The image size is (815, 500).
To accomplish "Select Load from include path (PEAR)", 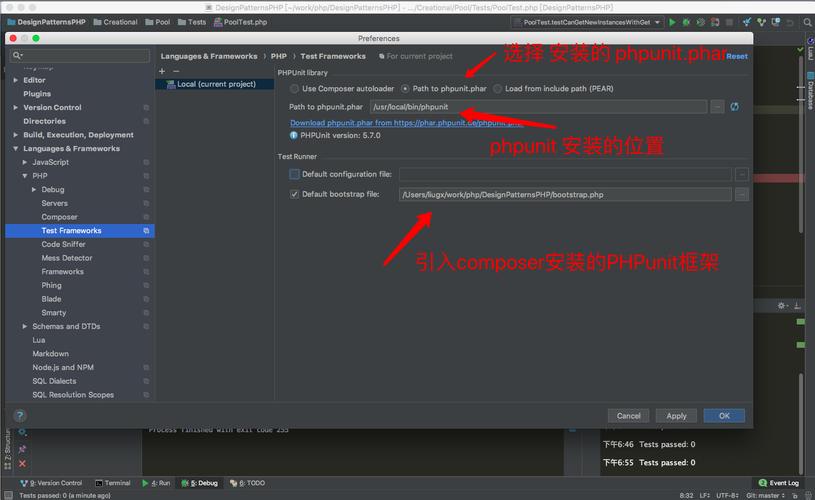I will (x=497, y=89).
